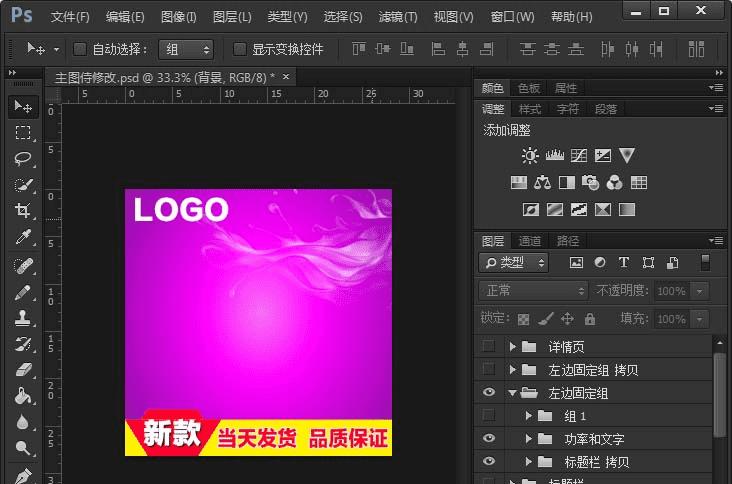This screenshot has width=732, height=484.
Task: Click the fill 100% input field
Action: coord(672,319)
